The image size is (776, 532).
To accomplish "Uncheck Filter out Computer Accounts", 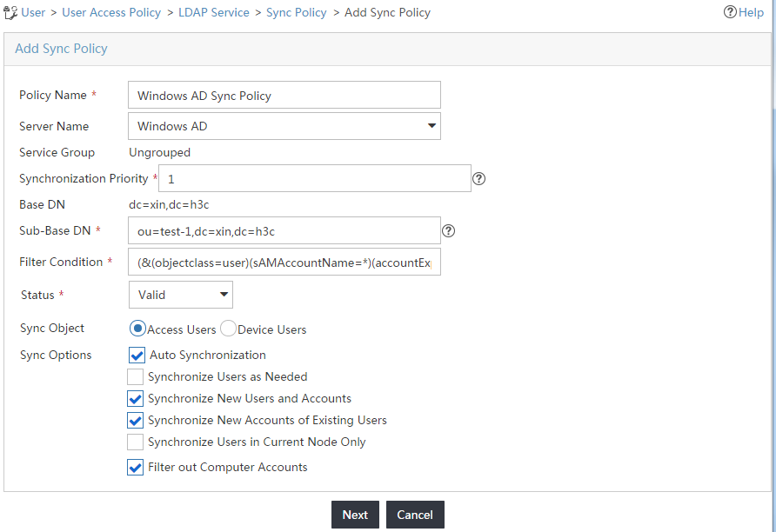I will [135, 467].
